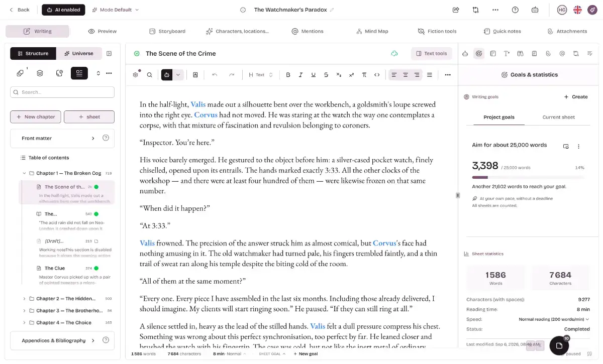This screenshot has width=603, height=364.
Task: Open more editor toolbar options ellipsis
Action: 448,75
